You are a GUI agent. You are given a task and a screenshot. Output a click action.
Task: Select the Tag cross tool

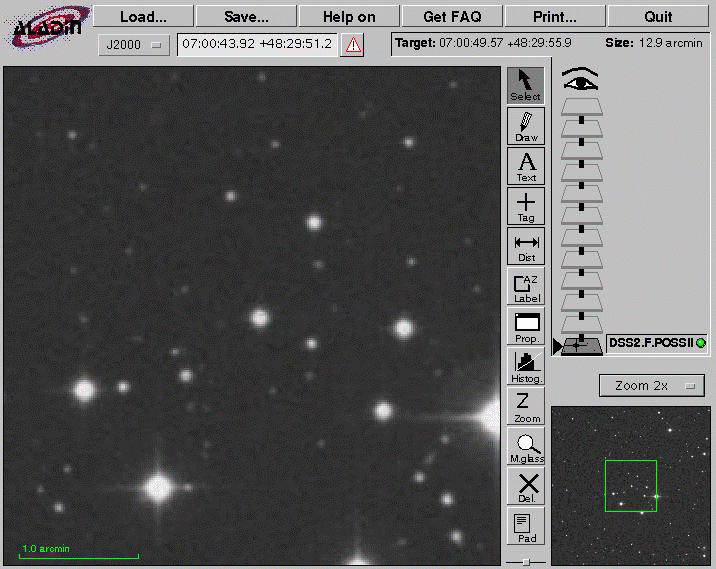[526, 206]
